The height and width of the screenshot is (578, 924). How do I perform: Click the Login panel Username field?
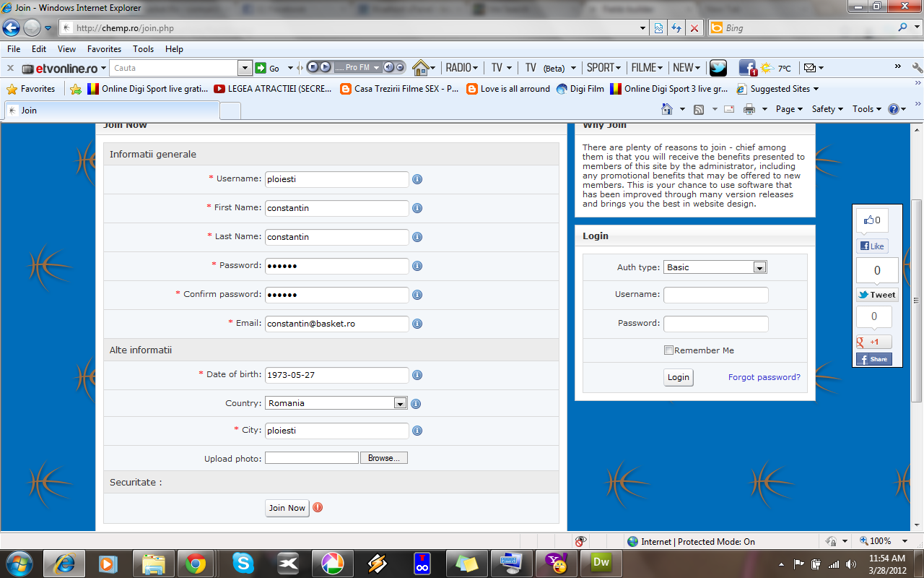pos(716,295)
